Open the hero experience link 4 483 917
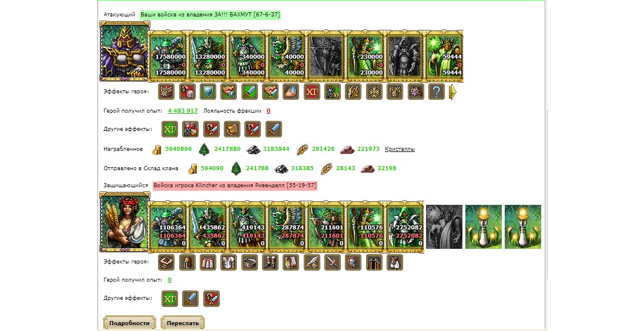The height and width of the screenshot is (331, 644). click(x=183, y=111)
